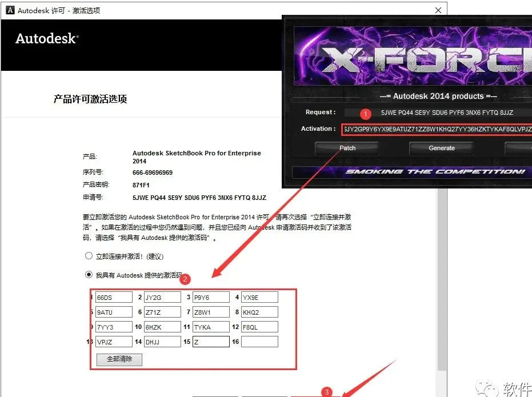Click the serial number text 666-69696969
Screen dimensions: 532x397
click(x=153, y=173)
